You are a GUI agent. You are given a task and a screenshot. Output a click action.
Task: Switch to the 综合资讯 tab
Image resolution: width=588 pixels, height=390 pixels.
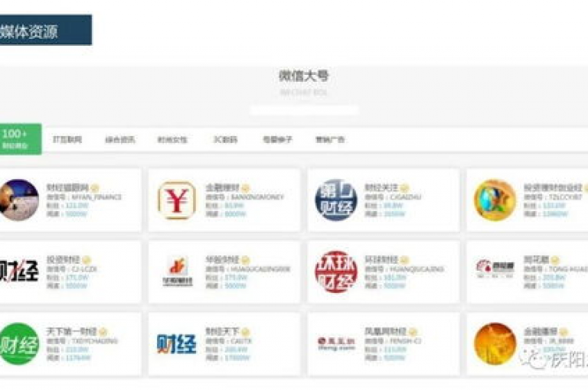pos(120,140)
